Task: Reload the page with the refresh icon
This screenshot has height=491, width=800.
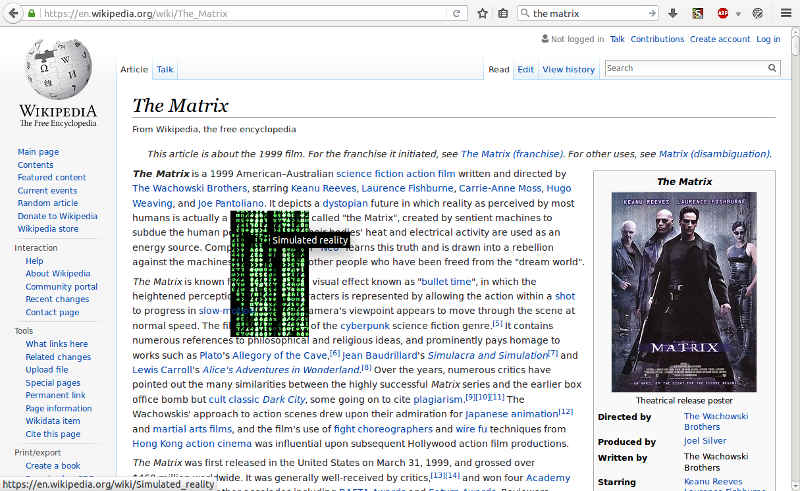Action: pos(457,14)
